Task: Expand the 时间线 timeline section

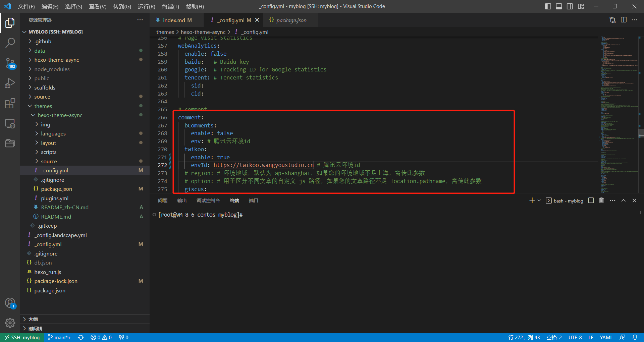Action: click(85, 329)
